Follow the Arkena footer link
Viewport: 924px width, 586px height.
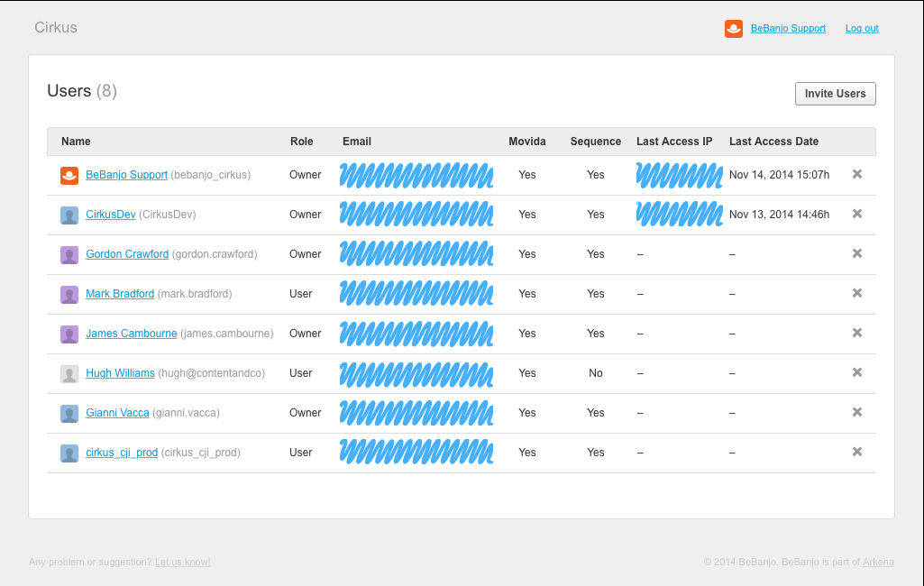[878, 563]
